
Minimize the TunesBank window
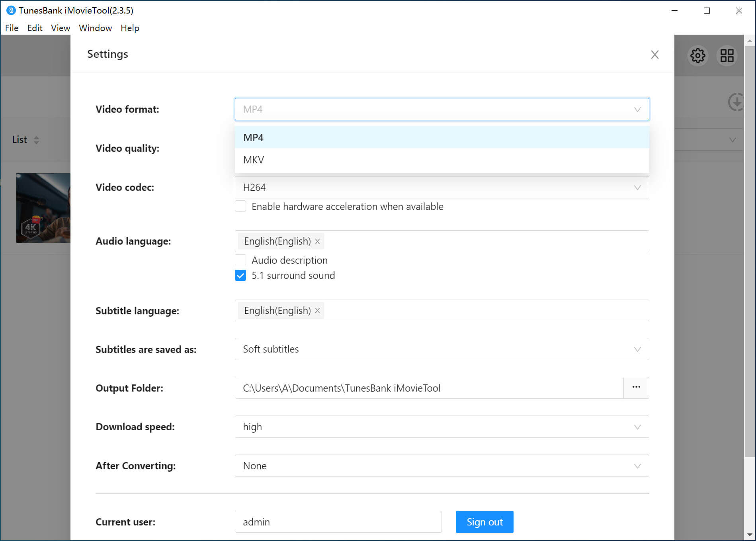click(674, 10)
